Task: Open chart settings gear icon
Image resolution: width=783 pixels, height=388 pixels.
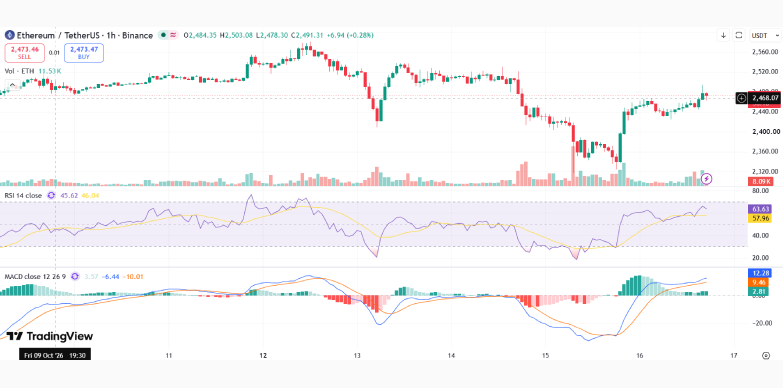Action: coord(766,356)
